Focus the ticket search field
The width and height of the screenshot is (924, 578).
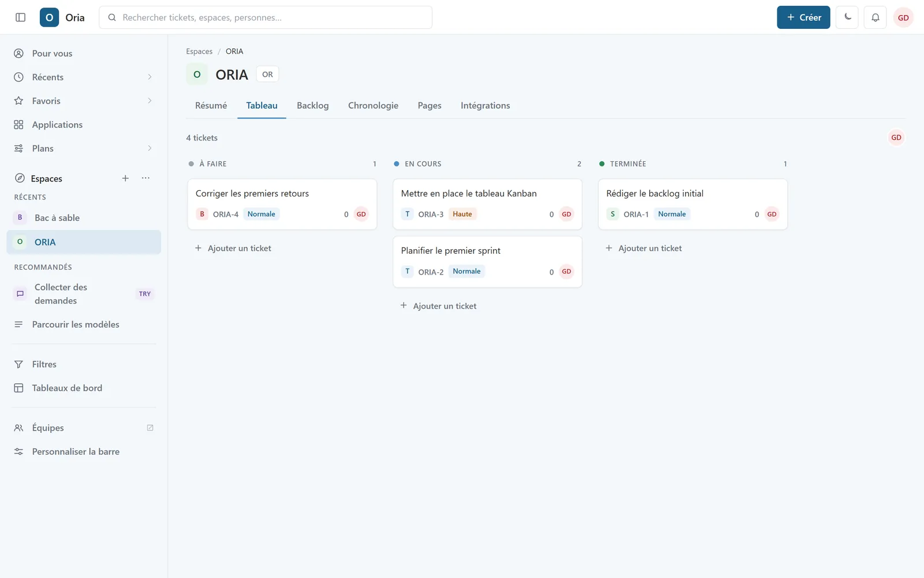(266, 17)
